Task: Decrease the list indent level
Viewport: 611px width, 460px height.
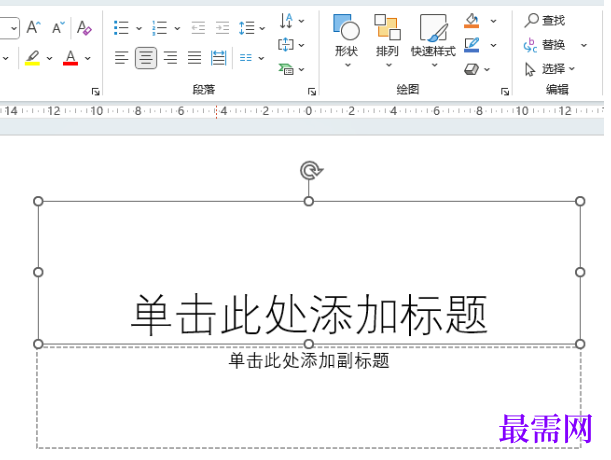Action: [x=198, y=28]
